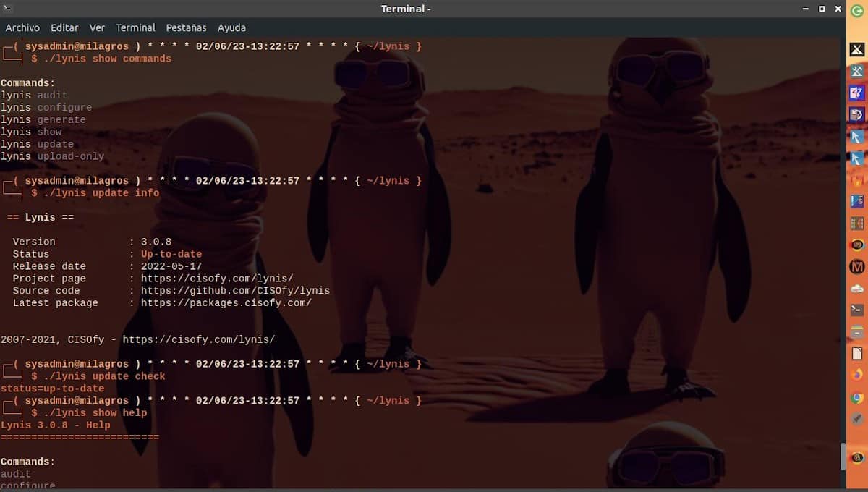Open the blank document icon in dock
Screen dimensions: 868x492
[857, 353]
